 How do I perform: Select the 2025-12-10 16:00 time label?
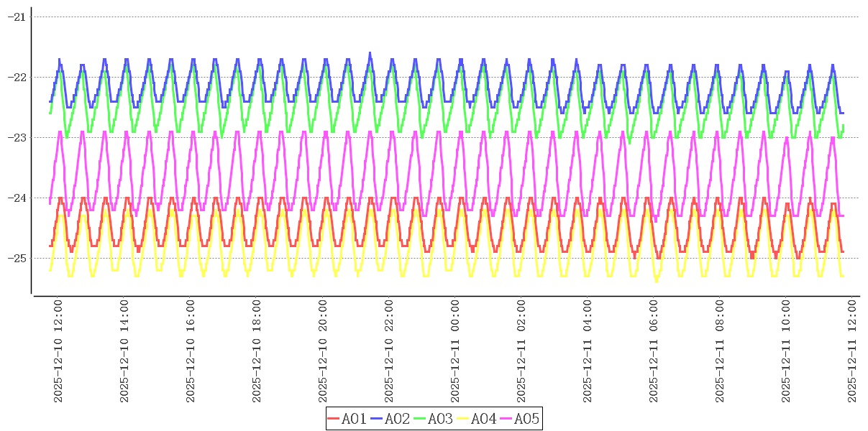coord(191,351)
